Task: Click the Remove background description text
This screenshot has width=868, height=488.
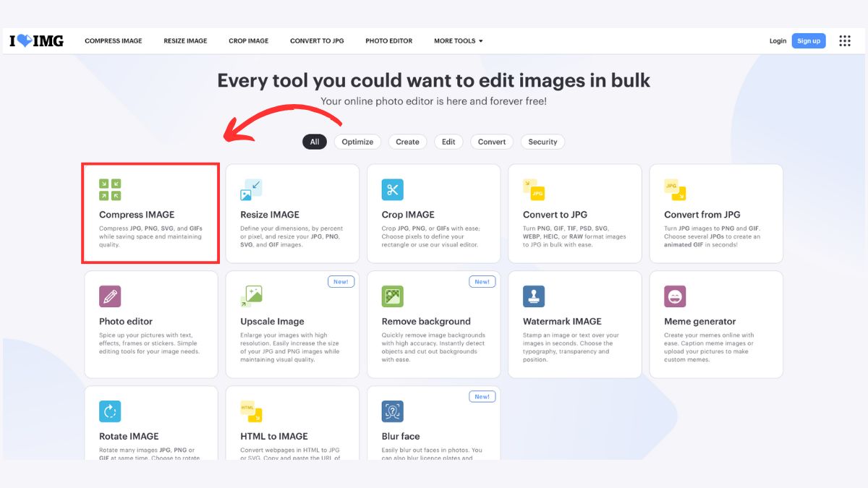Action: (434, 348)
